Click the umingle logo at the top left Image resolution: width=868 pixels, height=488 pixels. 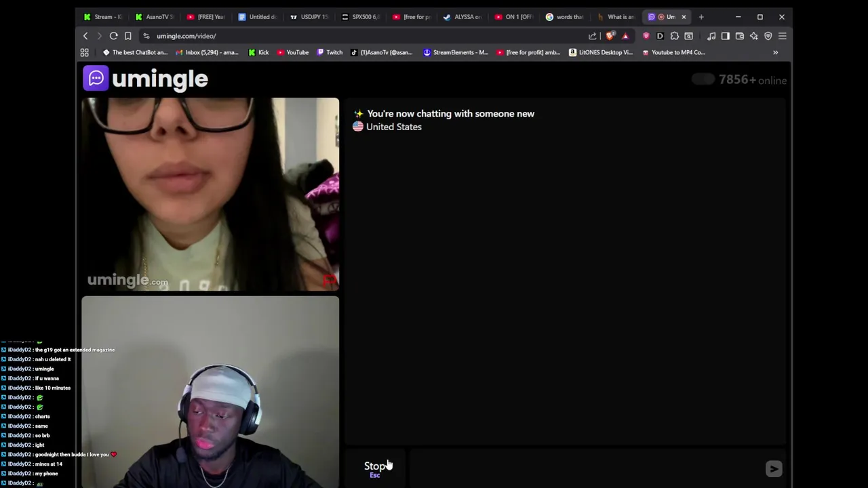[145, 79]
